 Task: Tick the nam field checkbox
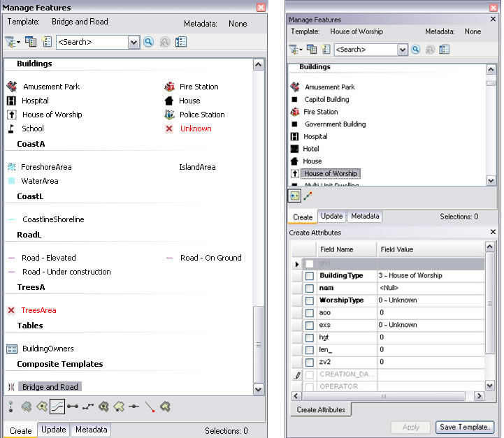coord(310,289)
